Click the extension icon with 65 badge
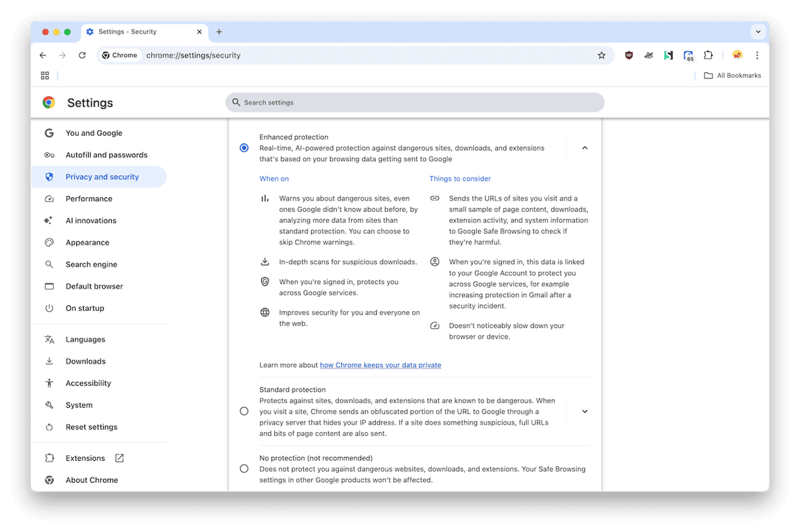Screen dimensions: 800x532 [688, 56]
